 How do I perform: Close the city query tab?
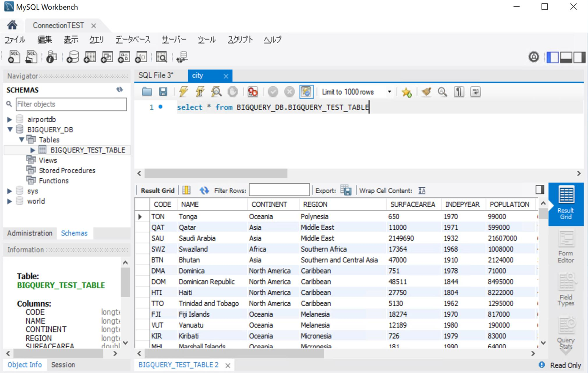226,76
